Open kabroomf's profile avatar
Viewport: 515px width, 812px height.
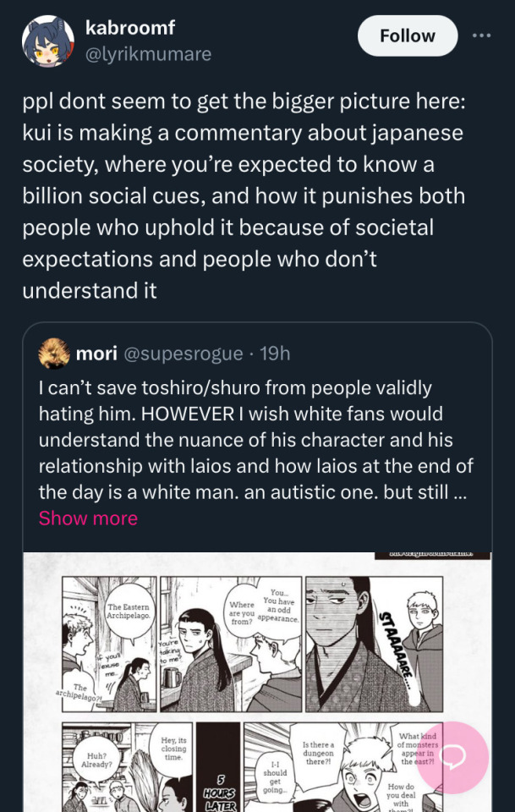(48, 41)
